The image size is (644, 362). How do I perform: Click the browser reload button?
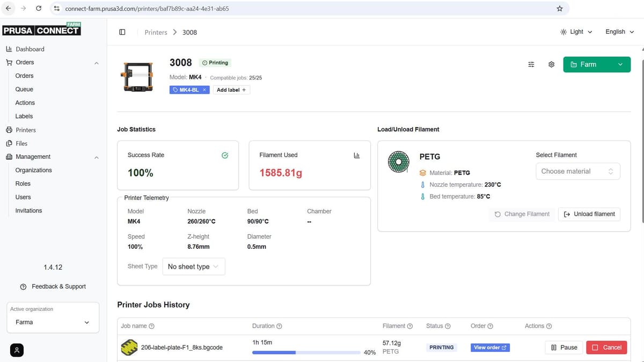[39, 9]
